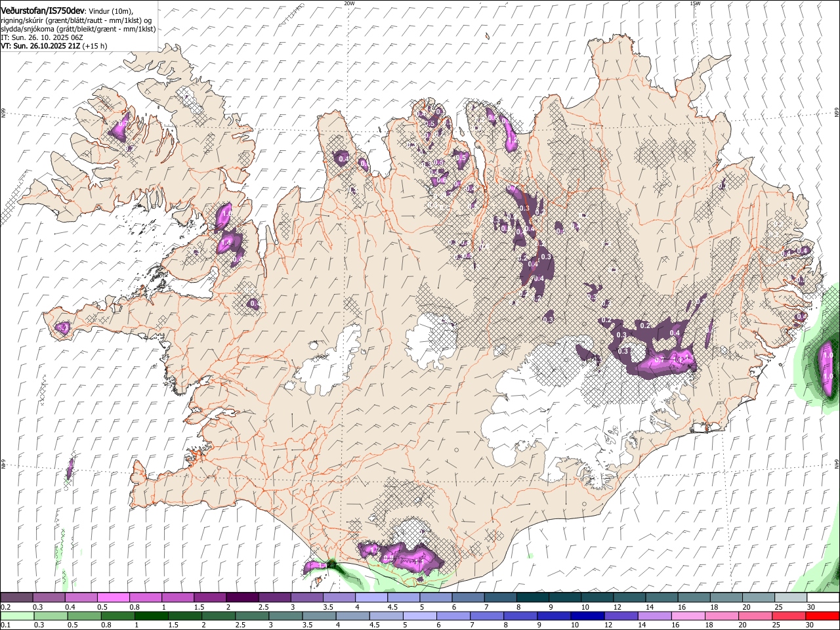Pick the upper legend swatch starting at 0.2
Viewport: 840px width, 630px height.
pos(17,597)
